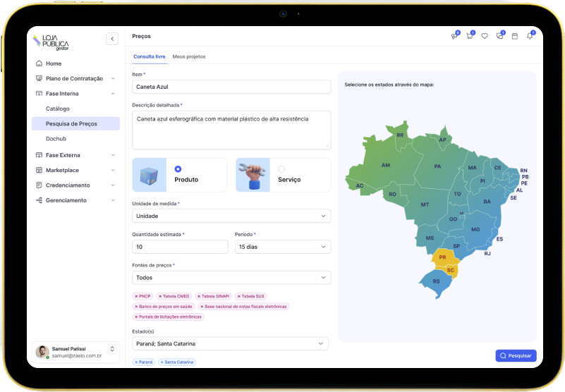565x392 pixels.
Task: Open the announcements megaphone icon
Action: coord(455,36)
